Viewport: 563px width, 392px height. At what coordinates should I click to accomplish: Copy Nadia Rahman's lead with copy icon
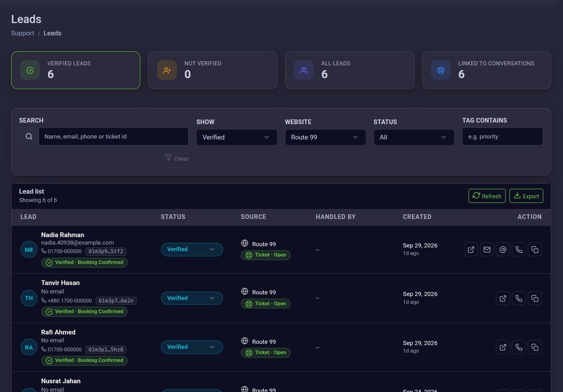click(x=535, y=250)
